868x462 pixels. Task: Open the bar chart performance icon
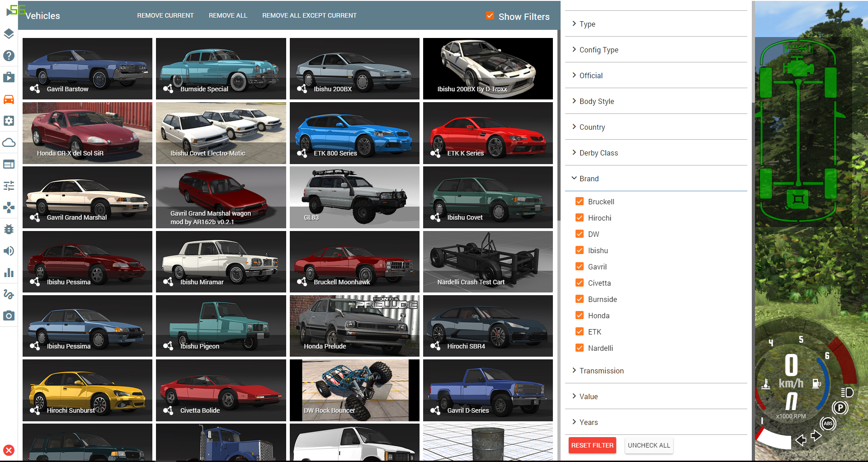pos(9,273)
